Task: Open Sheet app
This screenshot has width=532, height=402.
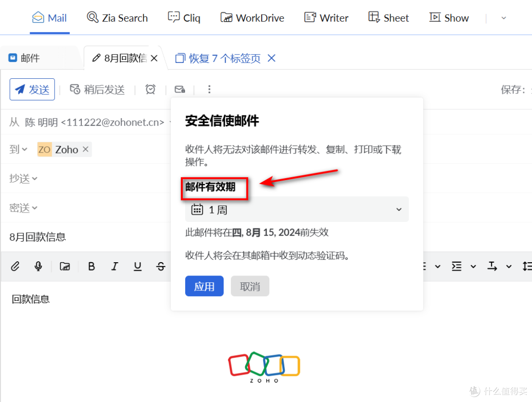Action: click(389, 18)
